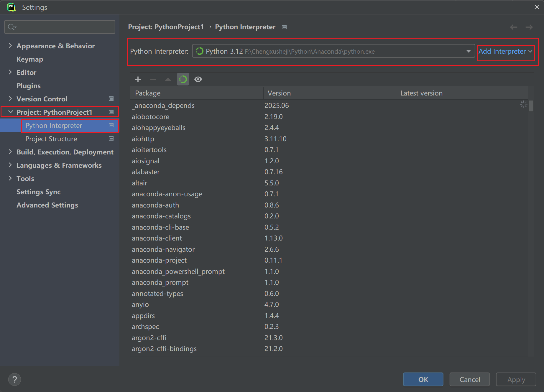Click the back navigation arrow

[514, 27]
